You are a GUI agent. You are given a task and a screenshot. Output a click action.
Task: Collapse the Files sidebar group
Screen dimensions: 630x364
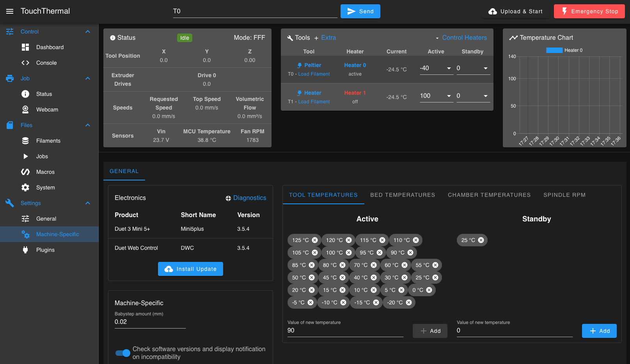[x=88, y=125]
